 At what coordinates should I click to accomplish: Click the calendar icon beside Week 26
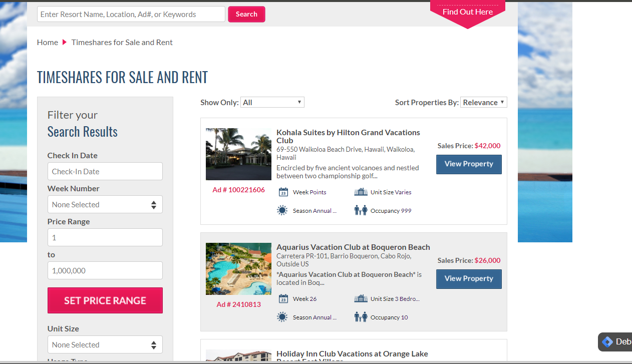click(283, 299)
